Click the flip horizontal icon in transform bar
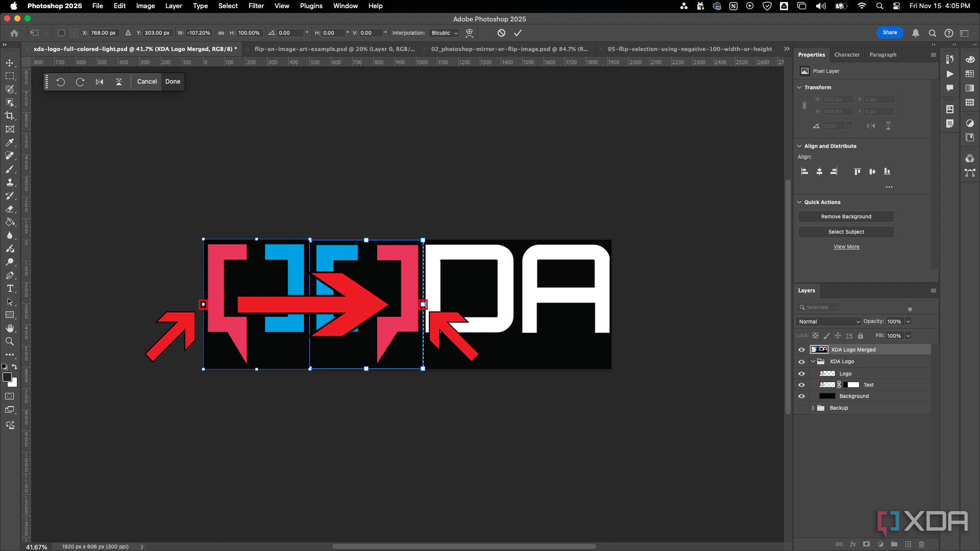This screenshot has height=551, width=980. pos(100,82)
